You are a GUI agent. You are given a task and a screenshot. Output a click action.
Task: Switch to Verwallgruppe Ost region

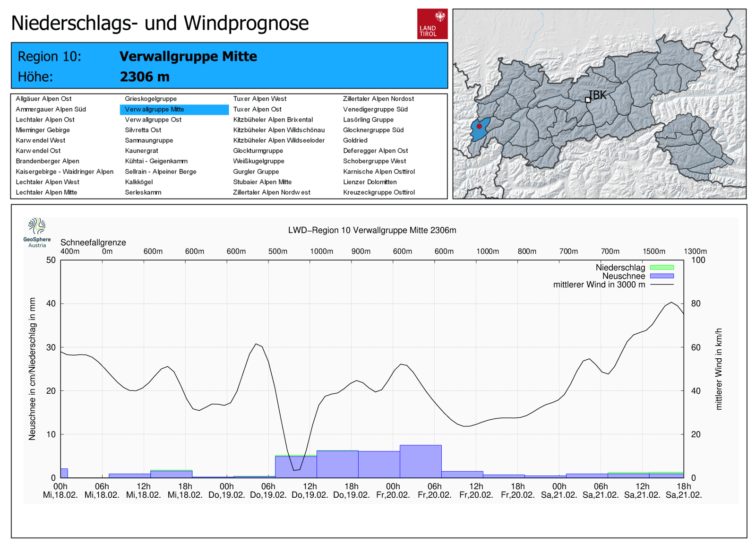pos(153,120)
